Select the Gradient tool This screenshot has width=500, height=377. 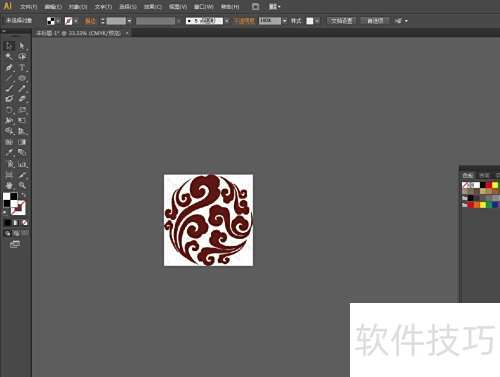22,142
